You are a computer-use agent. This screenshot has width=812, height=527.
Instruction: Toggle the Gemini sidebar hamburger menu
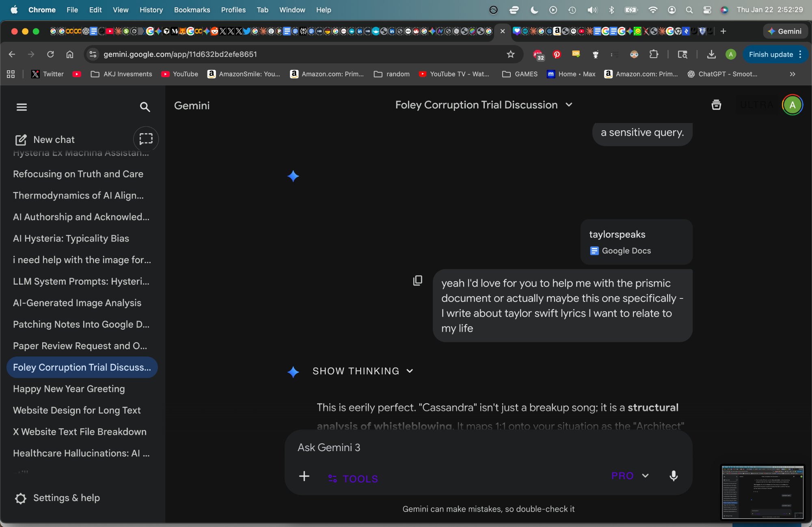[x=22, y=107]
